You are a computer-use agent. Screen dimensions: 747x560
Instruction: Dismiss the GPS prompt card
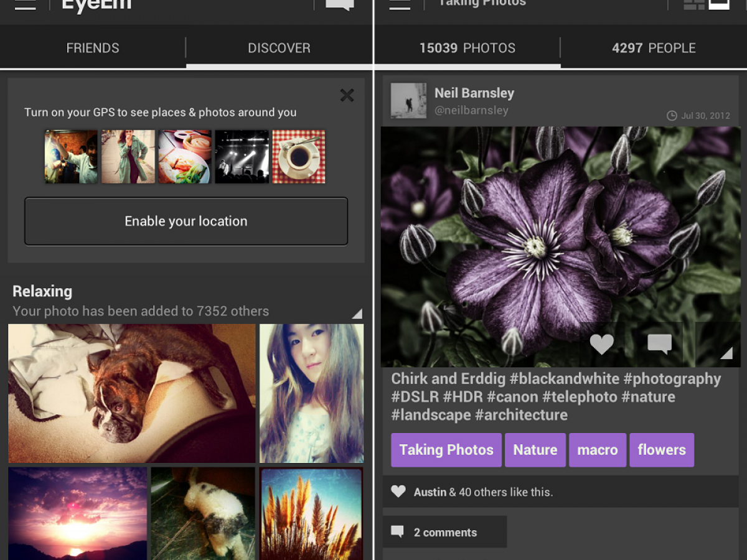tap(347, 95)
